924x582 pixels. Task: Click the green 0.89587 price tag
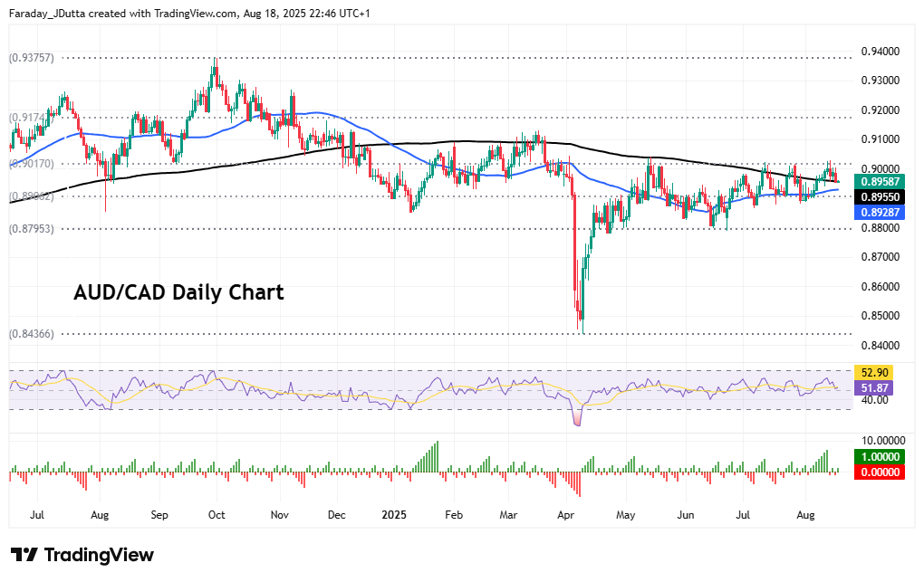click(x=880, y=181)
